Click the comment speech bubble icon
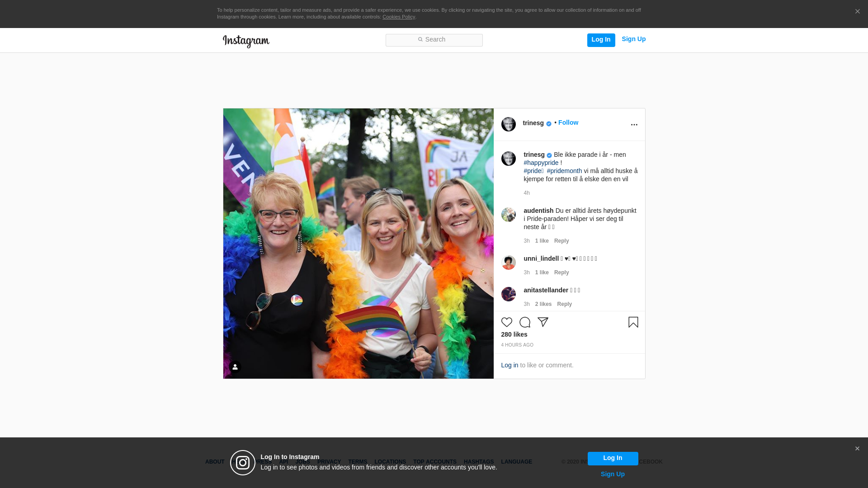The width and height of the screenshot is (868, 488). [524, 322]
